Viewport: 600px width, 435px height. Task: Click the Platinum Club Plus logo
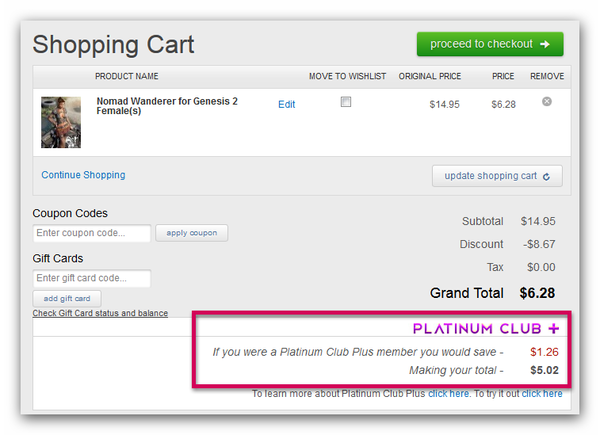click(486, 328)
